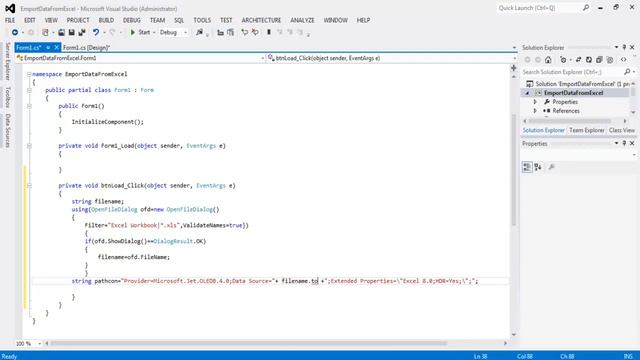640x360 pixels.
Task: Click Collapse All icon in Solution Explorer
Action: tap(599, 60)
